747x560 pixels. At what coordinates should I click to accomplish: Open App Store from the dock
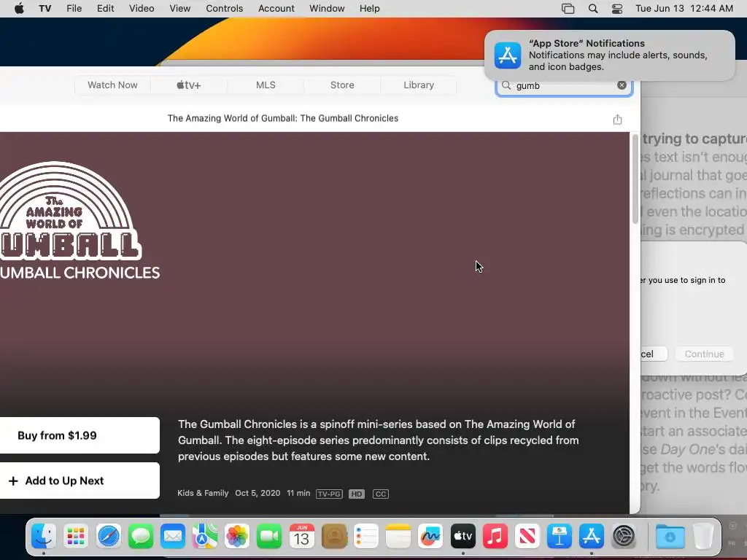(x=591, y=536)
